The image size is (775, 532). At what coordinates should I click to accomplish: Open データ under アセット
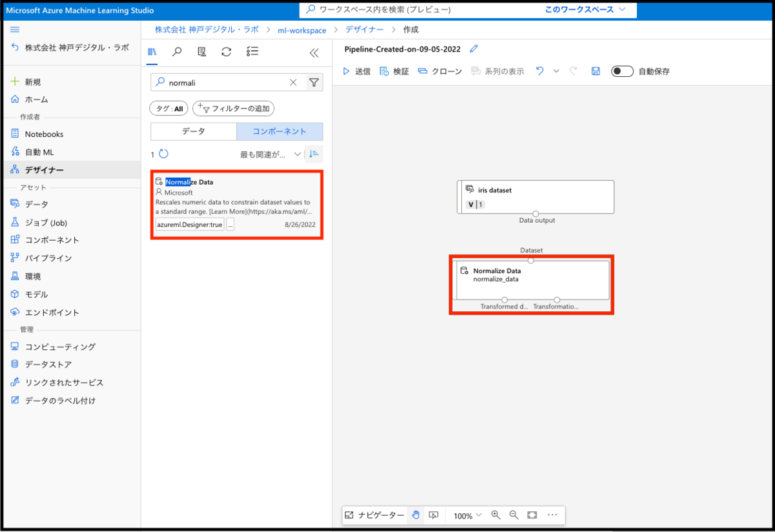[x=30, y=204]
